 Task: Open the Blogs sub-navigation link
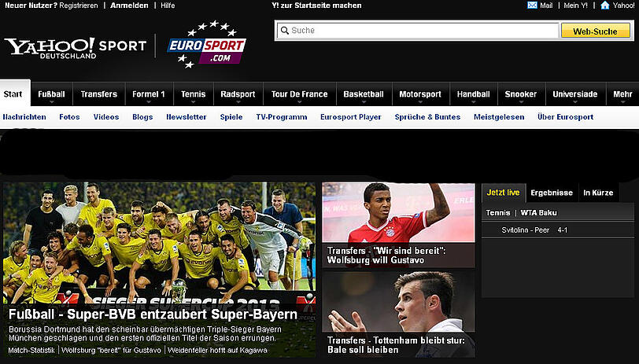coord(142,117)
